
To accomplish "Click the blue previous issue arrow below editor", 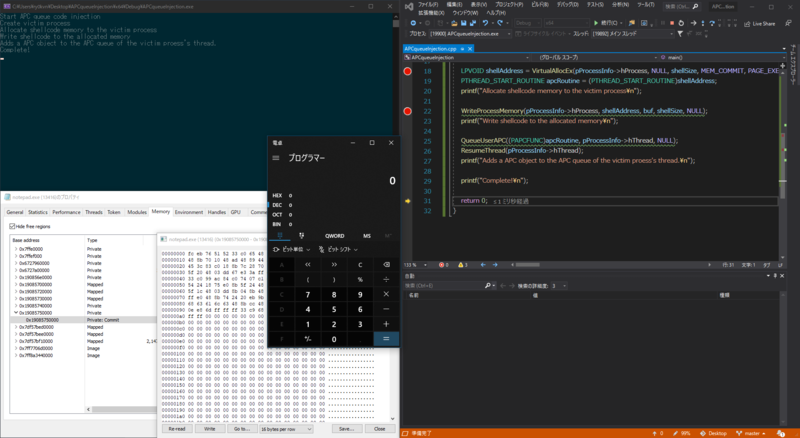I will coord(483,265).
